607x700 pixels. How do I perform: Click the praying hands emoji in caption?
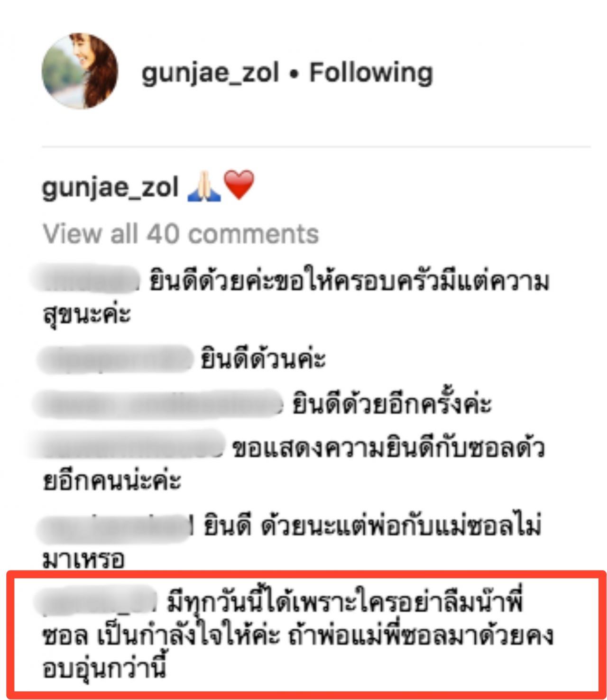(x=204, y=186)
